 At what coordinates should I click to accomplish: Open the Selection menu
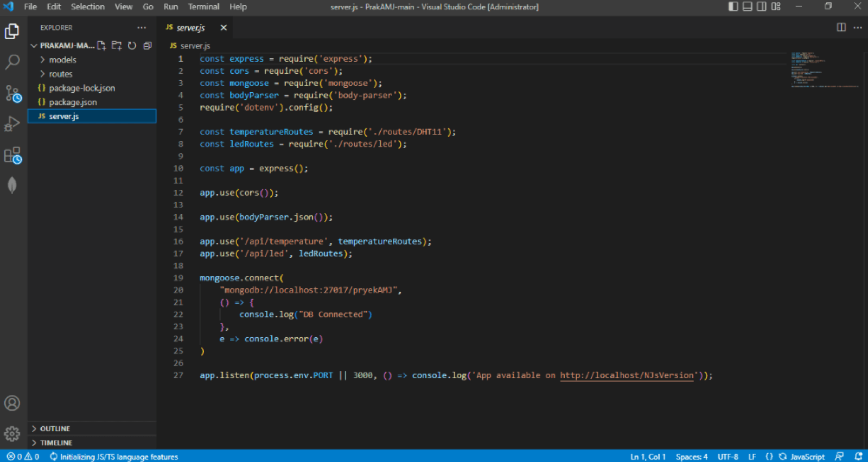point(87,7)
